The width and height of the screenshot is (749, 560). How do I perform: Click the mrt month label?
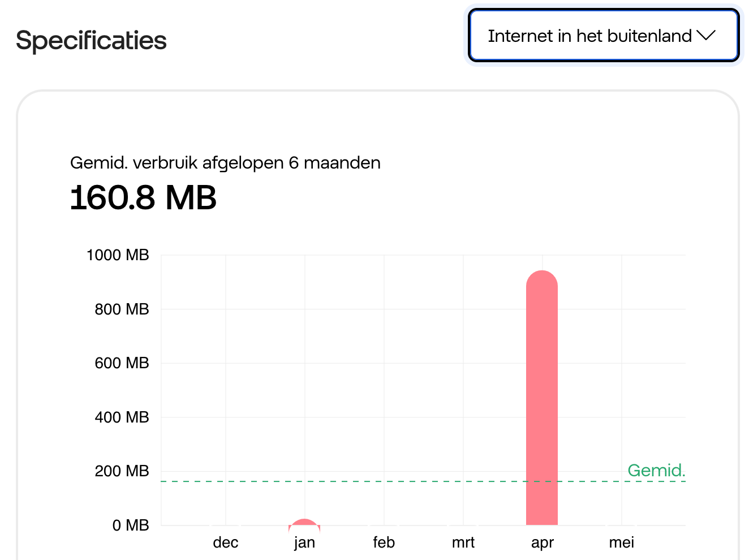coord(463,542)
